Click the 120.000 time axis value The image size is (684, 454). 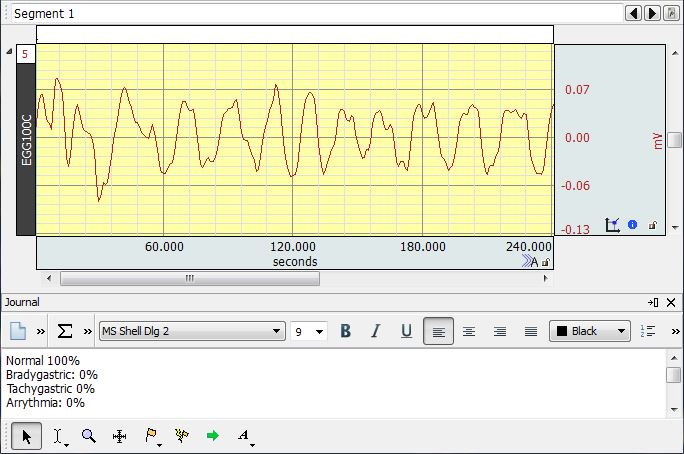point(293,246)
